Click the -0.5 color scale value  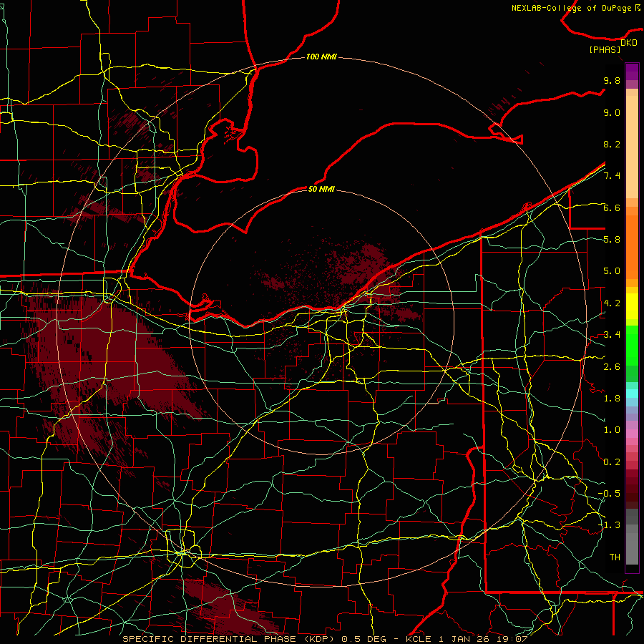coord(609,494)
